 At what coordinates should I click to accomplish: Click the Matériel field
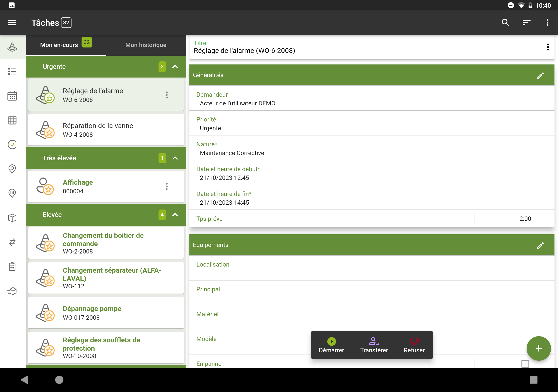(372, 318)
